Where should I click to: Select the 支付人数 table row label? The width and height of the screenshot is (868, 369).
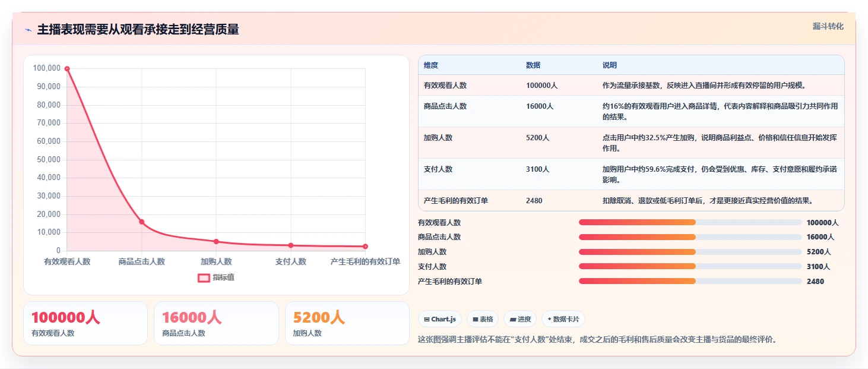[438, 169]
